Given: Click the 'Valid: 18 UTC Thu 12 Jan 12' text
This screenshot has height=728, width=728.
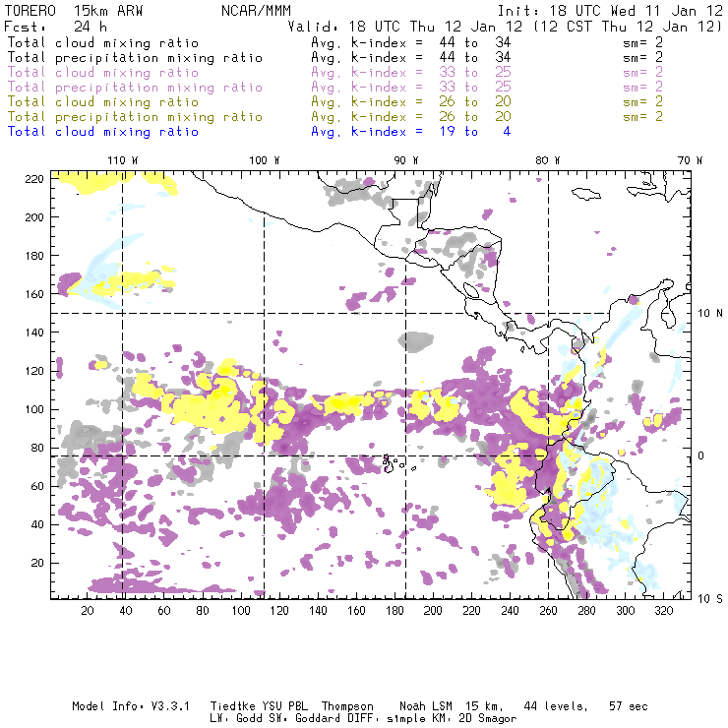Looking at the screenshot, I should 405,27.
